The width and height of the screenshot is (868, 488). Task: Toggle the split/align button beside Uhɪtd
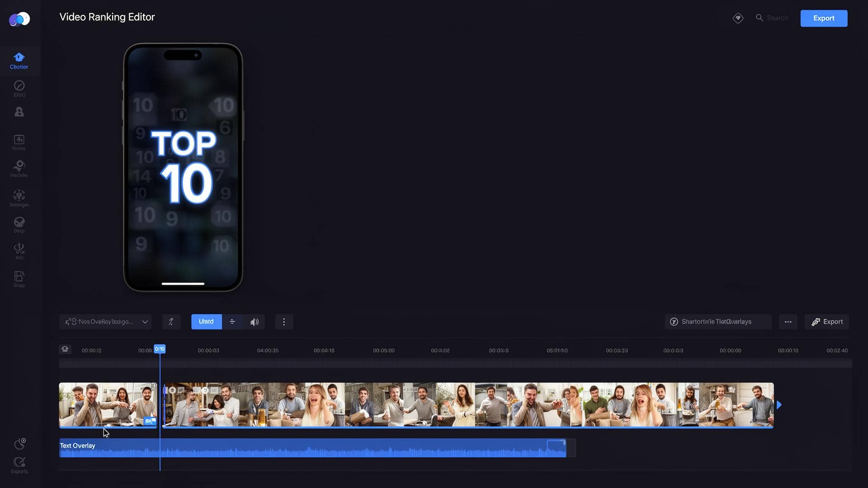point(232,322)
